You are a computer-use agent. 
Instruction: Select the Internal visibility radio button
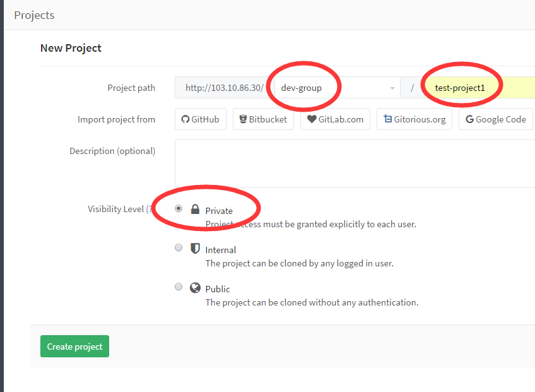[179, 247]
